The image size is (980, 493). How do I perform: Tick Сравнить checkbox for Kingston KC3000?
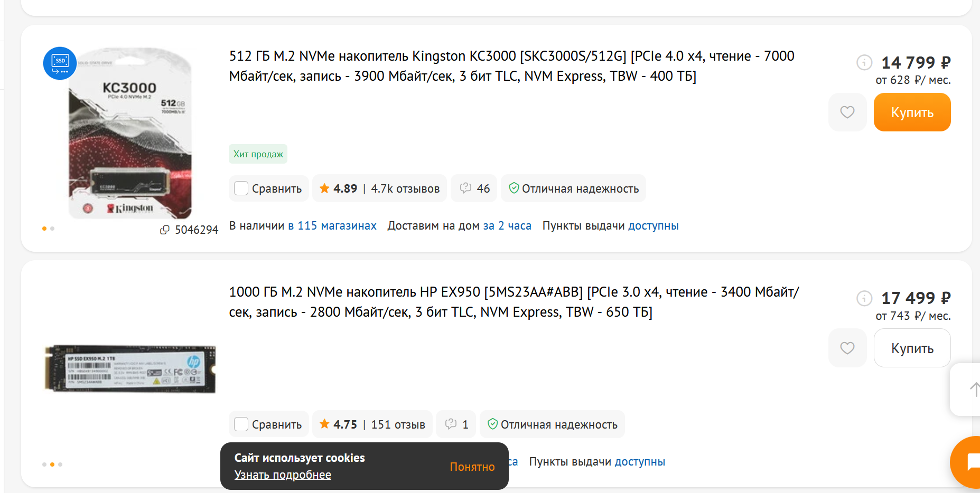pos(241,188)
